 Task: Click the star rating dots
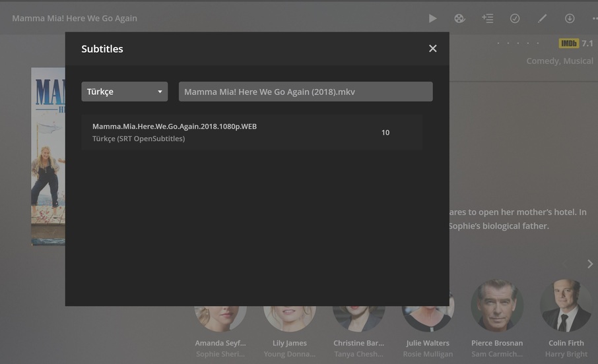(518, 44)
